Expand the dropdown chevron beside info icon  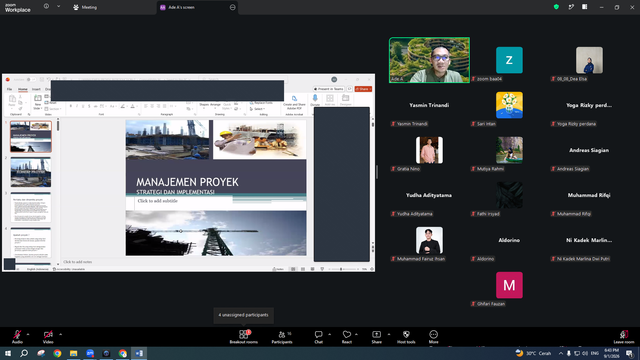[58, 7]
